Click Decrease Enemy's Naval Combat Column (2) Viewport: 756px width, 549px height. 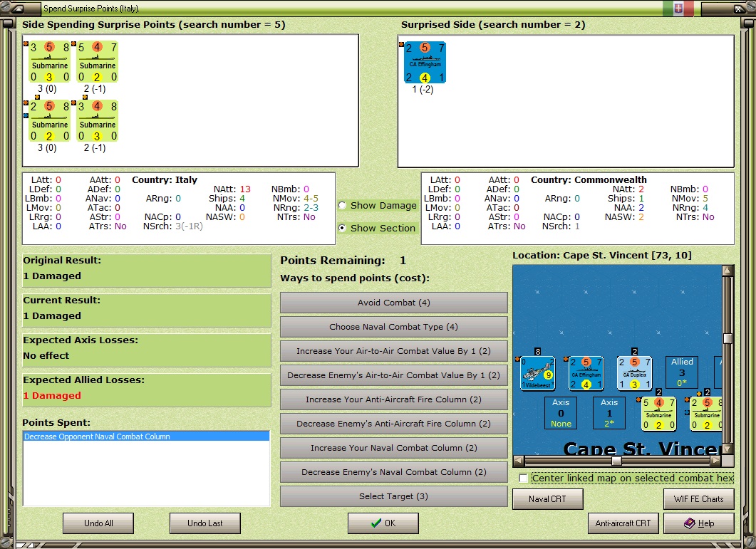coord(393,472)
